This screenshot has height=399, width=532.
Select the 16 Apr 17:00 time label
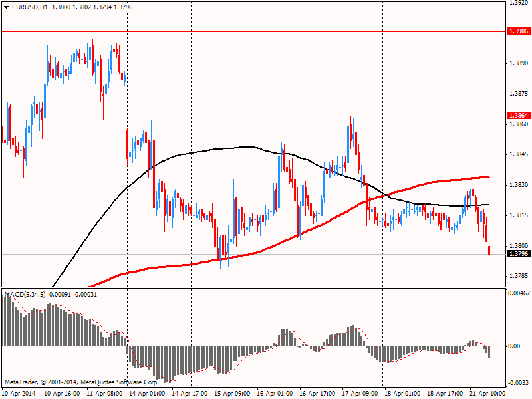(x=317, y=394)
